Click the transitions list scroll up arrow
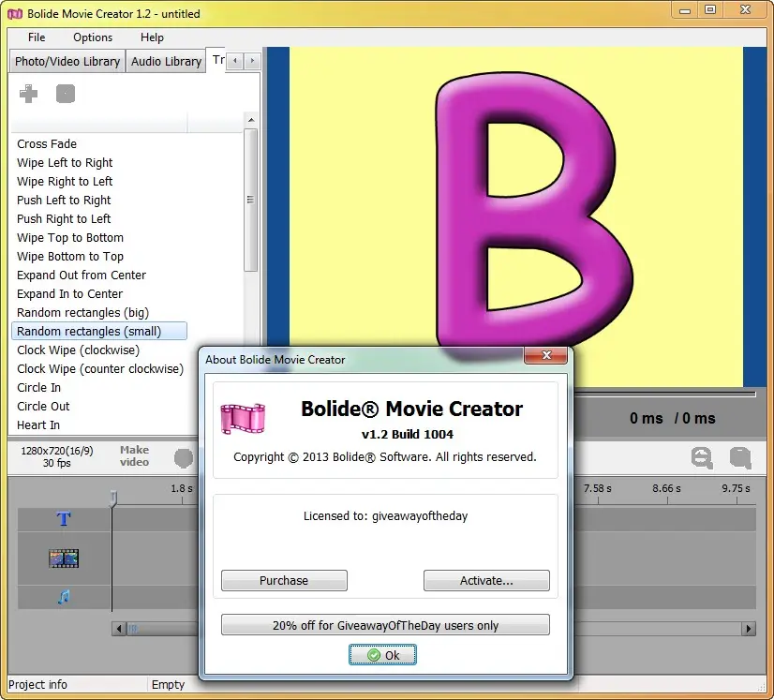This screenshot has width=774, height=700. (251, 120)
